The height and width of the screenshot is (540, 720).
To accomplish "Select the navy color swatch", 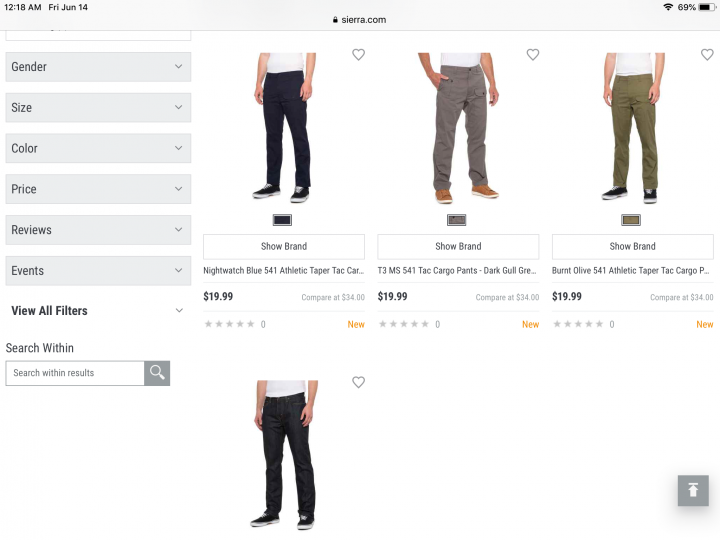I will (x=282, y=220).
